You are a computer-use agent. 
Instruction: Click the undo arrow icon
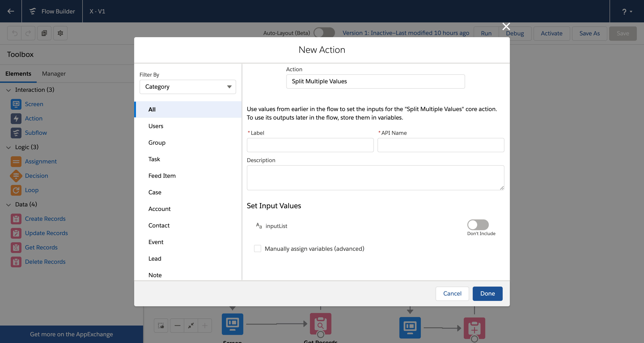(x=15, y=33)
